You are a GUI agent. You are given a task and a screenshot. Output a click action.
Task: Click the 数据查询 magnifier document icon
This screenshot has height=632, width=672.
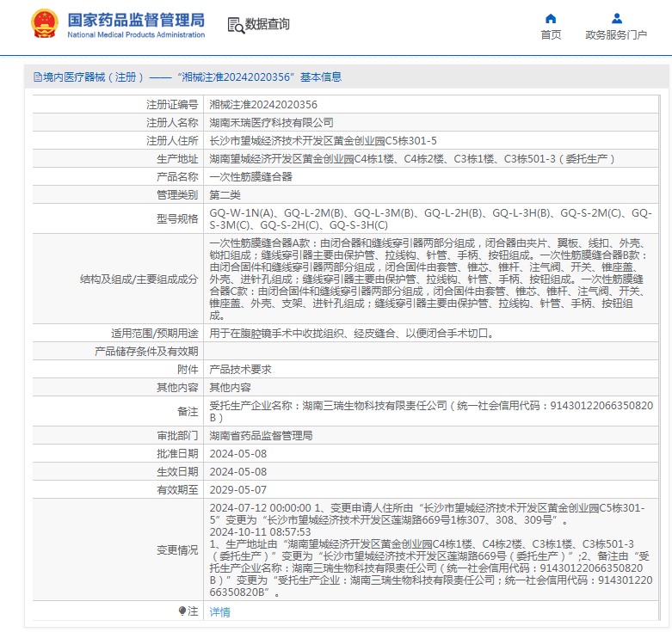(235, 24)
